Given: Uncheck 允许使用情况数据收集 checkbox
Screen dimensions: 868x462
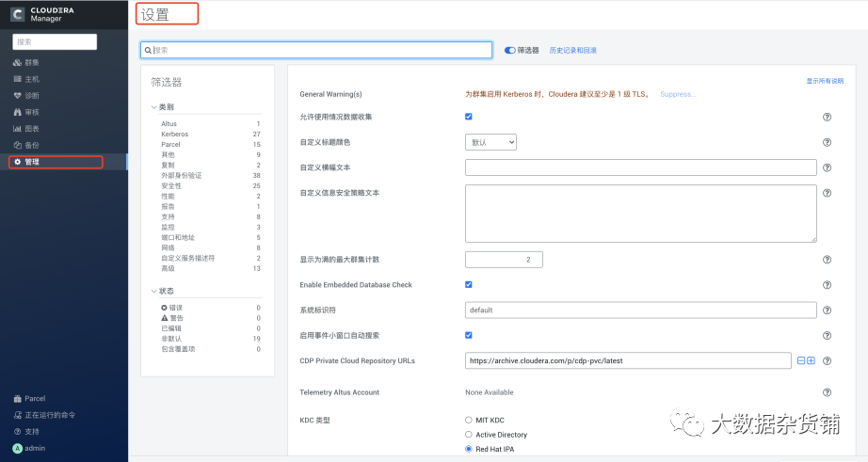Looking at the screenshot, I should click(469, 117).
